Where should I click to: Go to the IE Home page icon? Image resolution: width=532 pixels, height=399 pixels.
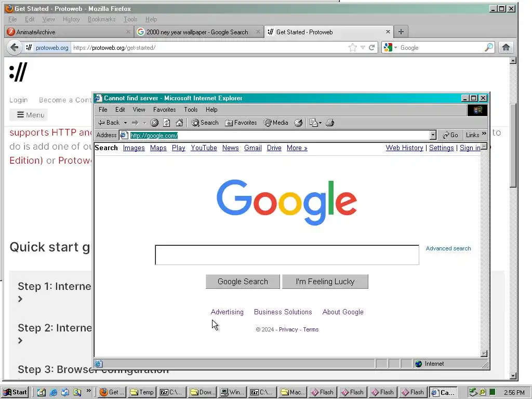(x=179, y=123)
